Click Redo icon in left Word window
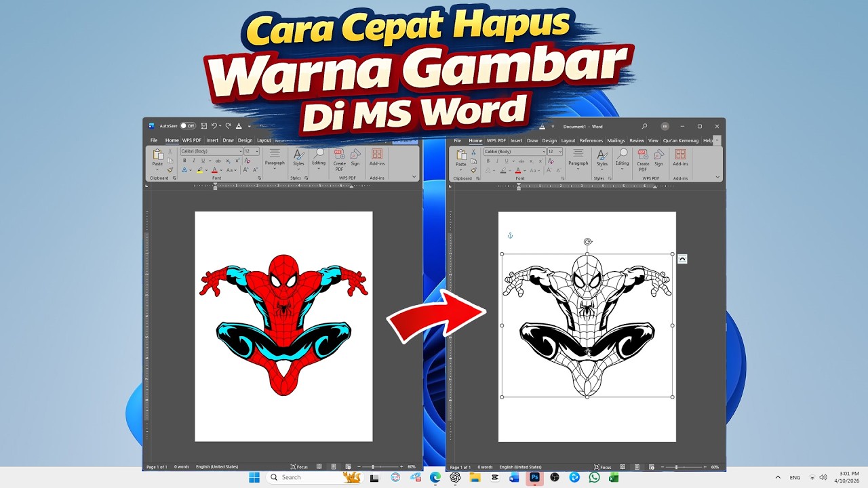 (x=229, y=126)
